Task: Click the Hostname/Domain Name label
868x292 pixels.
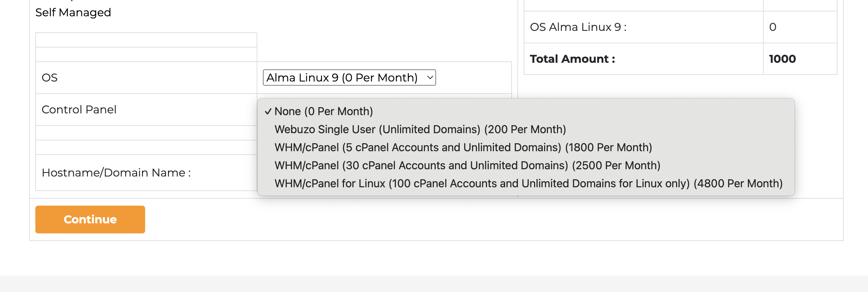Action: (x=116, y=173)
